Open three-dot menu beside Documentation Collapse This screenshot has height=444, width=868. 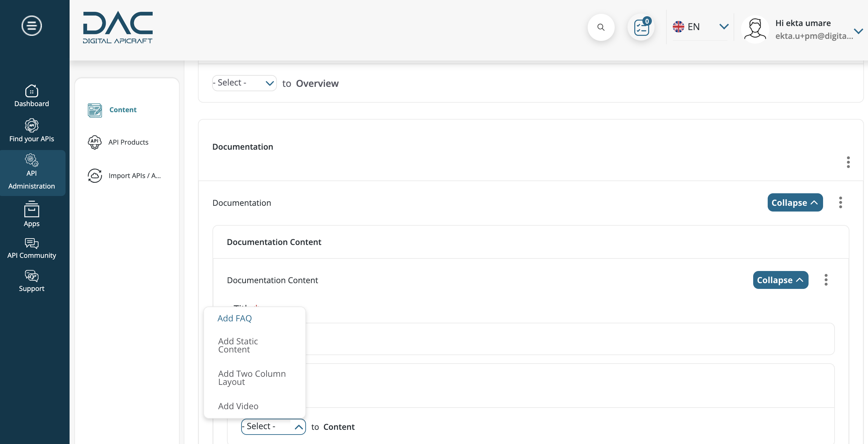tap(840, 202)
